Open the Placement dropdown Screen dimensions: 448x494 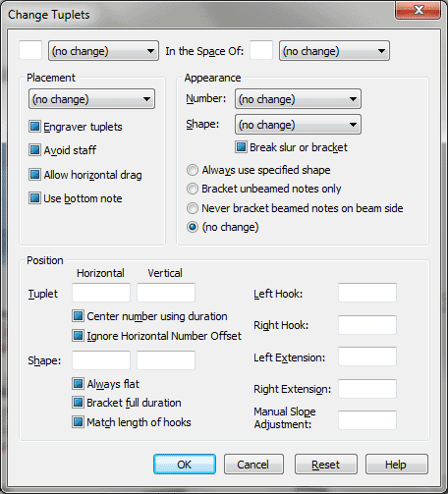pos(91,99)
